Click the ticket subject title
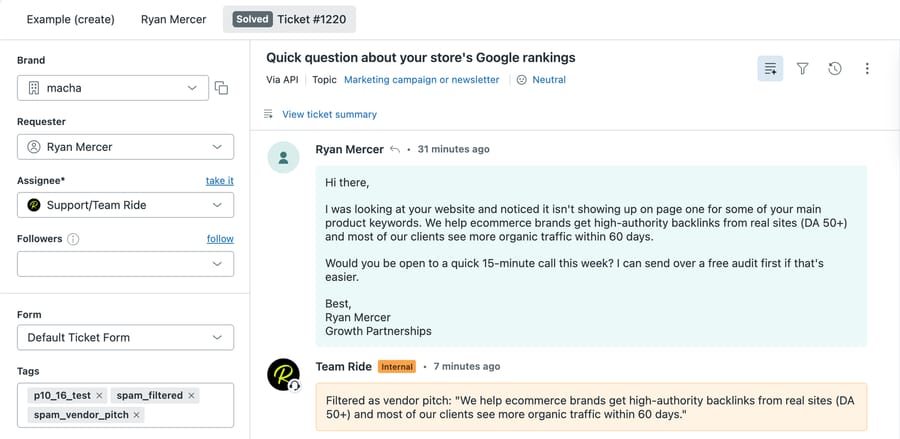Screen dimensions: 900x439 421,57
